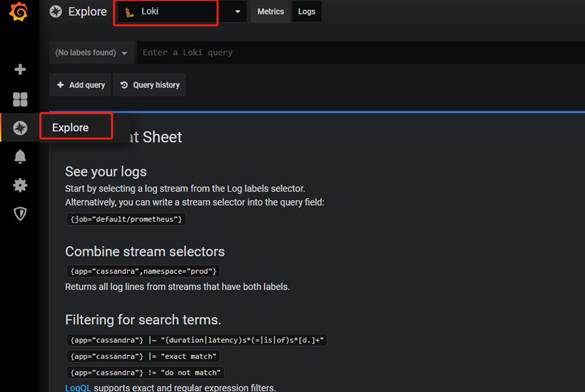Click the Explore compass icon in header
This screenshot has height=392, width=585.
[x=56, y=12]
